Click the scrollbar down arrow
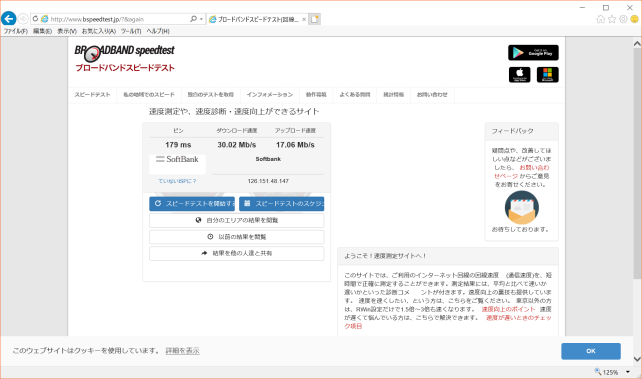Screen dimensions: 642x379 pos(637,359)
